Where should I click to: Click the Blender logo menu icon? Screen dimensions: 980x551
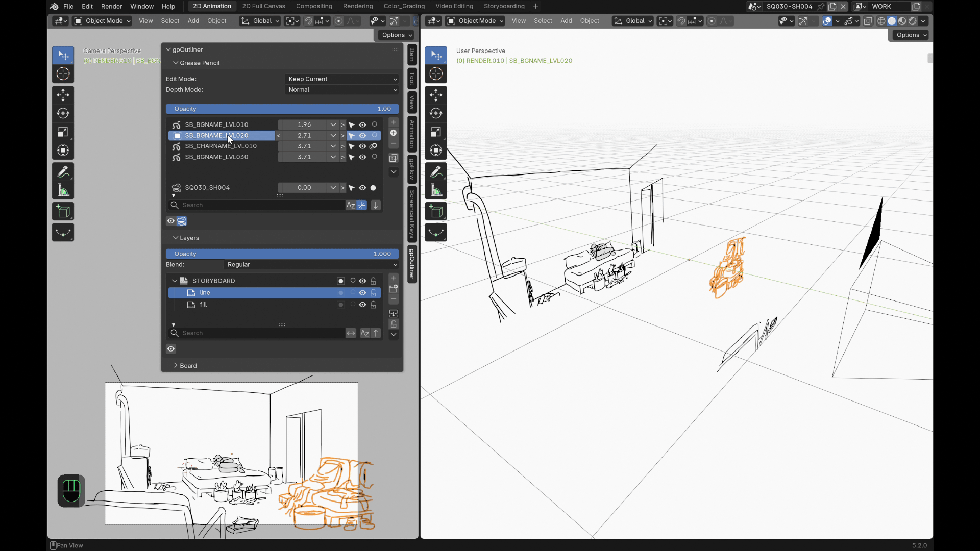54,6
